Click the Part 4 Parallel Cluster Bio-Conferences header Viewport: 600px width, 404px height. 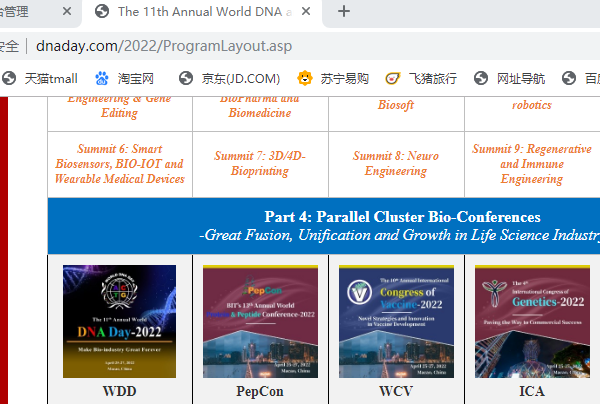coord(402,225)
